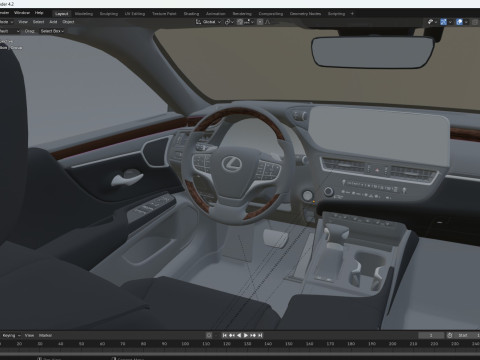Jump to the previous keyframe

pos(232,335)
